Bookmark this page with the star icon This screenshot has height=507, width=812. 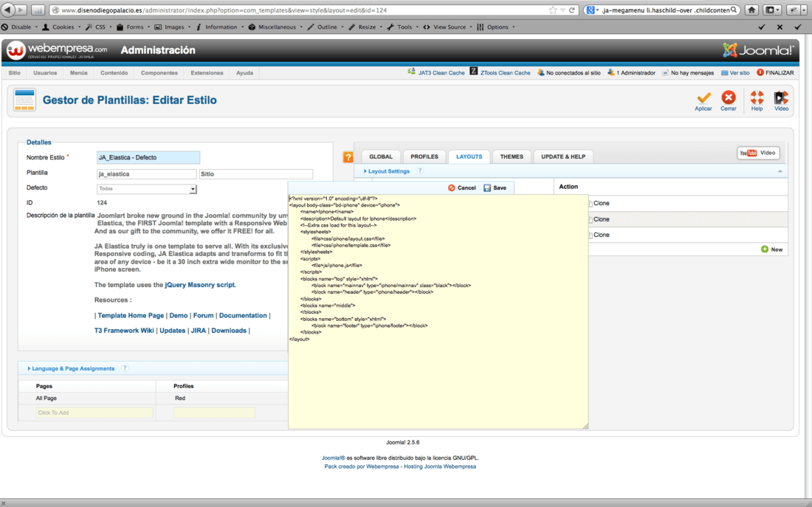[553, 10]
